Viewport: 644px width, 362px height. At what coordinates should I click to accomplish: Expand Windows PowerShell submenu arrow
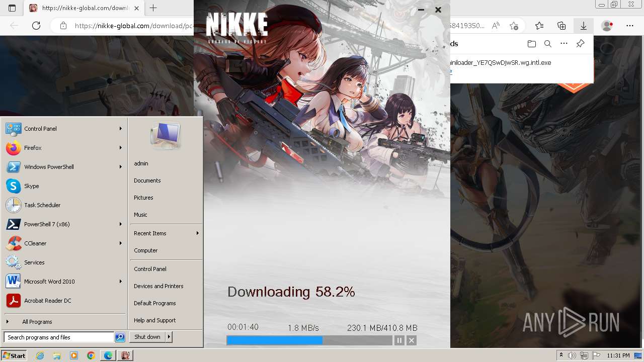[x=121, y=167]
